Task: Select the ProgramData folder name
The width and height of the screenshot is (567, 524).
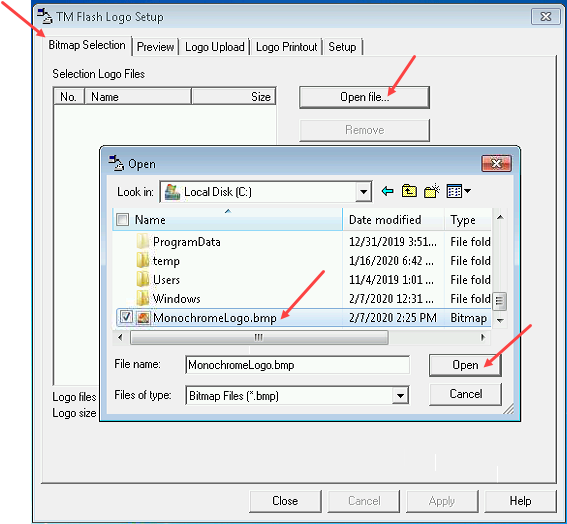Action: [x=187, y=242]
